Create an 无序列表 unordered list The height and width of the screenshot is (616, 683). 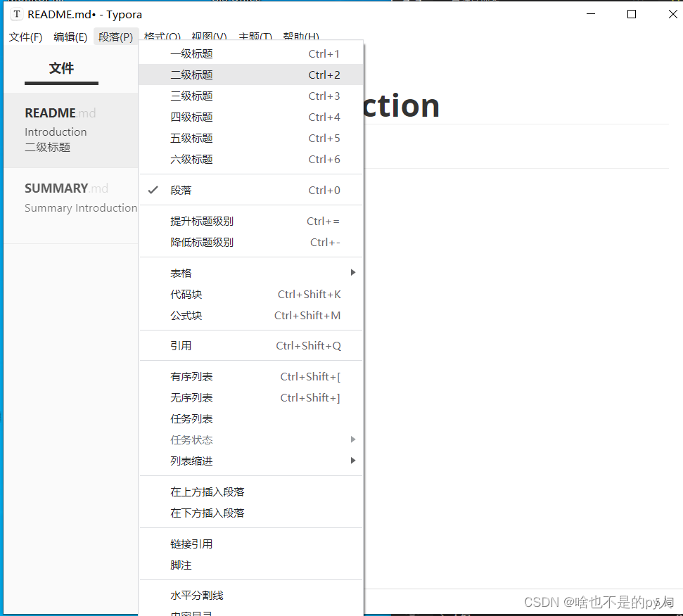191,397
